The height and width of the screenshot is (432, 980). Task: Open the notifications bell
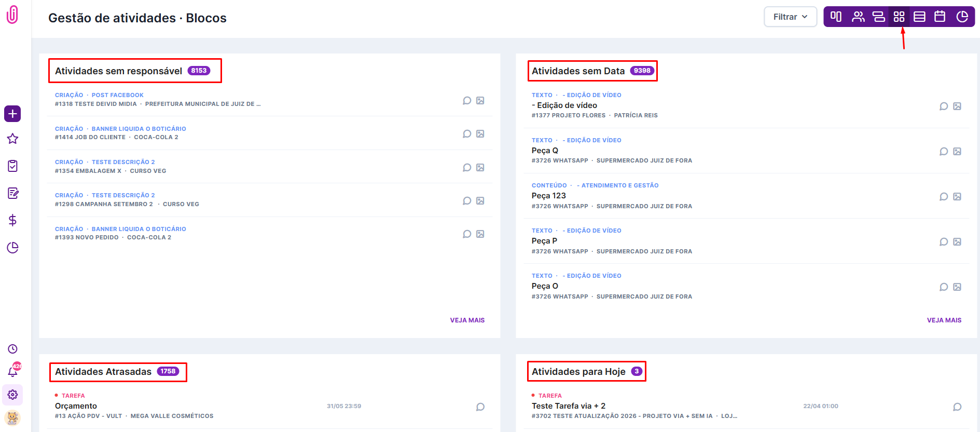click(x=13, y=370)
